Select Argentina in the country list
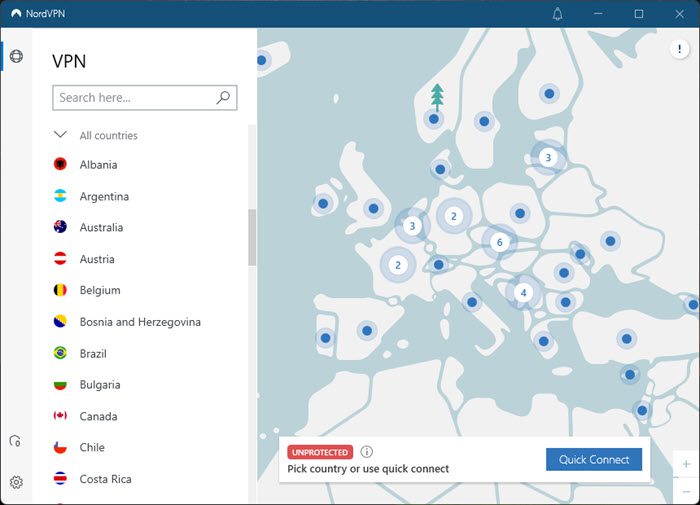Viewport: 700px width, 505px height. tap(104, 196)
